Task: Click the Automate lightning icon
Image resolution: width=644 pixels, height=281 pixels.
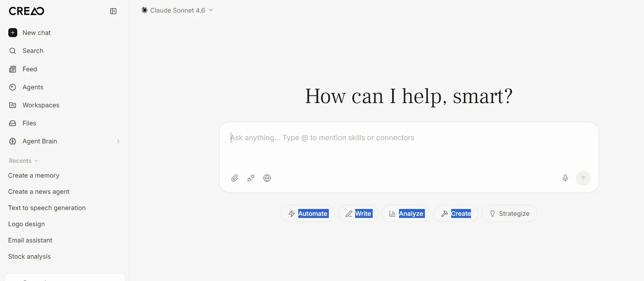Action: point(292,214)
